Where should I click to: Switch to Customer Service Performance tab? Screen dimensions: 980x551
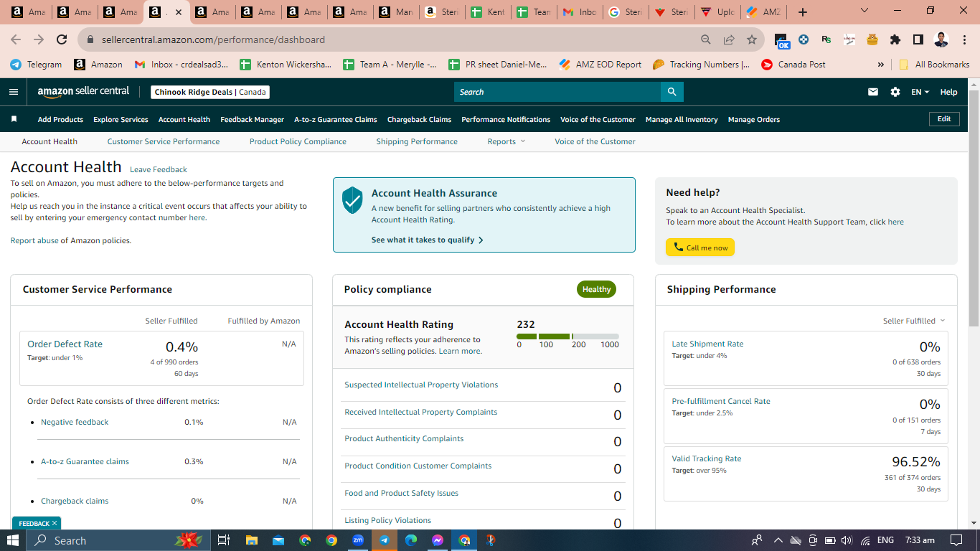164,141
